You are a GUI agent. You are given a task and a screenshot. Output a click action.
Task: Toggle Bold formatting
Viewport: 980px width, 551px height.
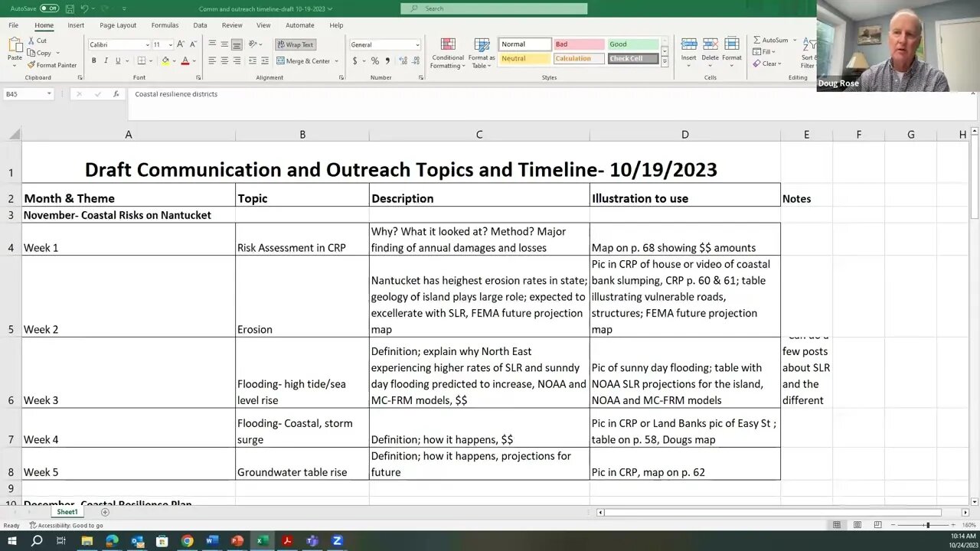tap(93, 60)
